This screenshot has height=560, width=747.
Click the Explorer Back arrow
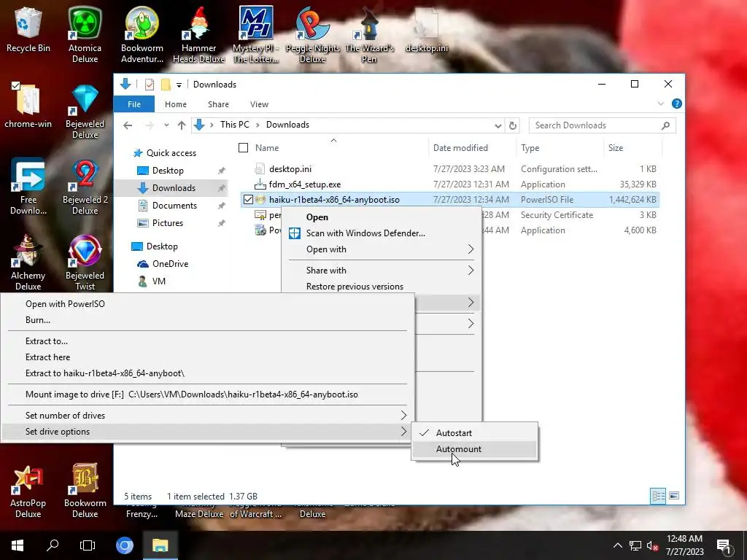127,125
